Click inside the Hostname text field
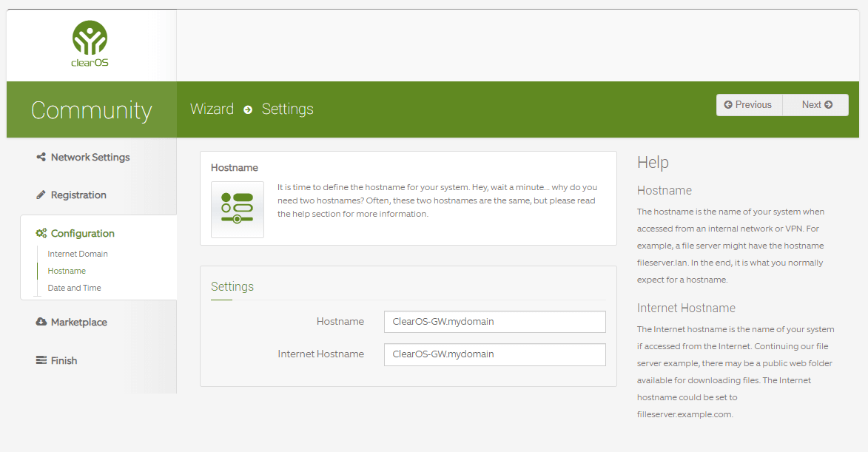Viewport: 868px width, 452px height. (494, 322)
